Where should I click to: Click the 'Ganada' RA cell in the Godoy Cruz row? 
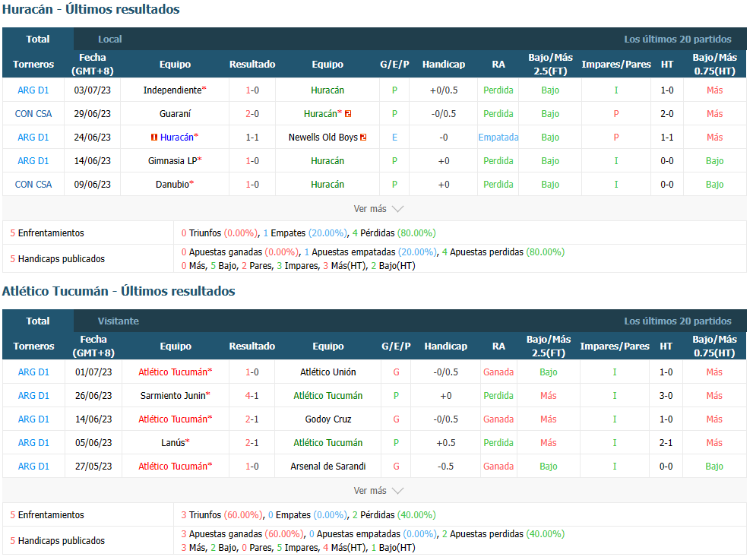pos(498,419)
